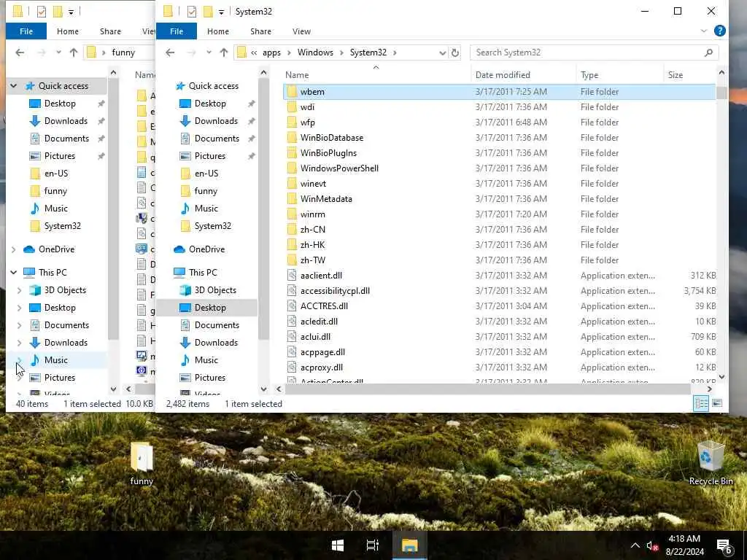The width and height of the screenshot is (747, 560).
Task: Open Help in System32 window
Action: pyautogui.click(x=719, y=31)
